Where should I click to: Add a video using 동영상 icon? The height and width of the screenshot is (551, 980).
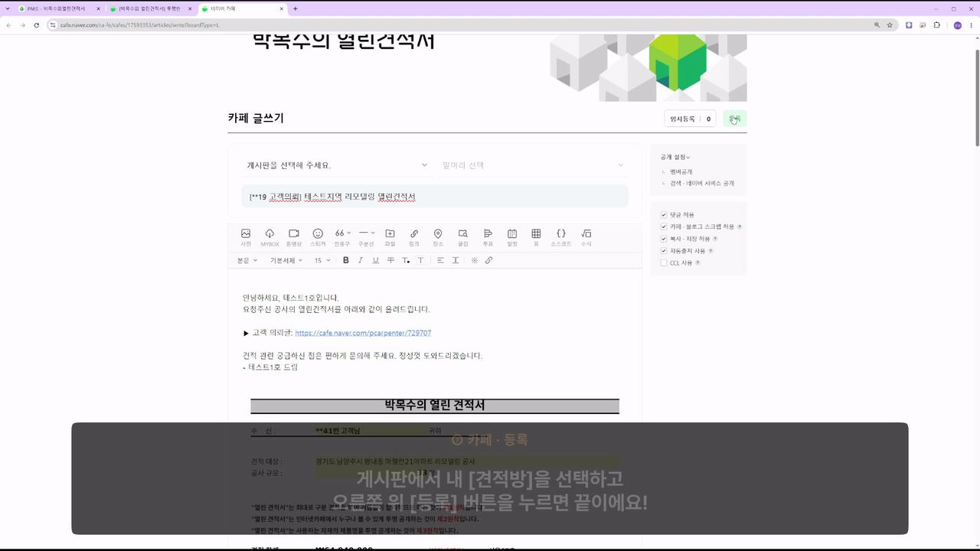tap(294, 237)
